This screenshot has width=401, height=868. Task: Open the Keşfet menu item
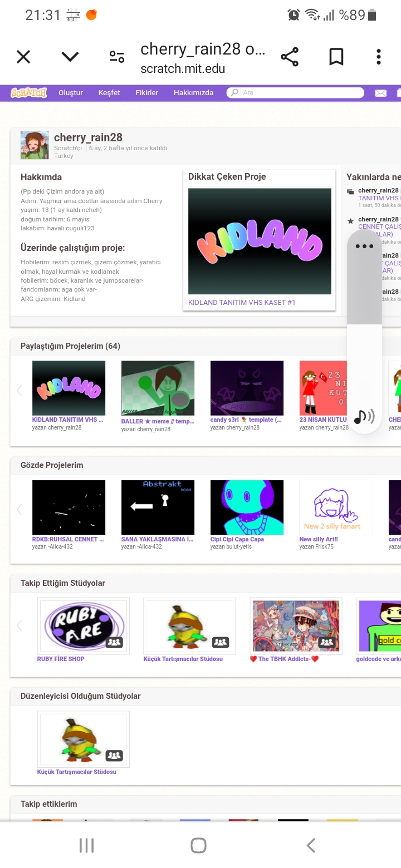[x=109, y=93]
